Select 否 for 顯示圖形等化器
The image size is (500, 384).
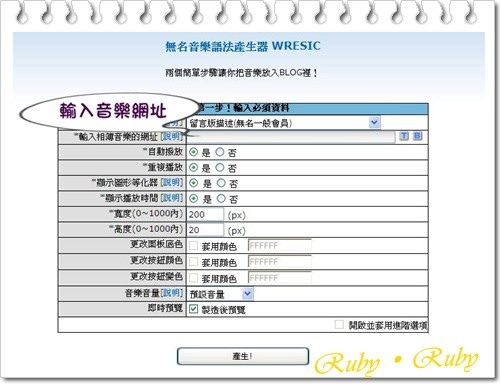(221, 183)
